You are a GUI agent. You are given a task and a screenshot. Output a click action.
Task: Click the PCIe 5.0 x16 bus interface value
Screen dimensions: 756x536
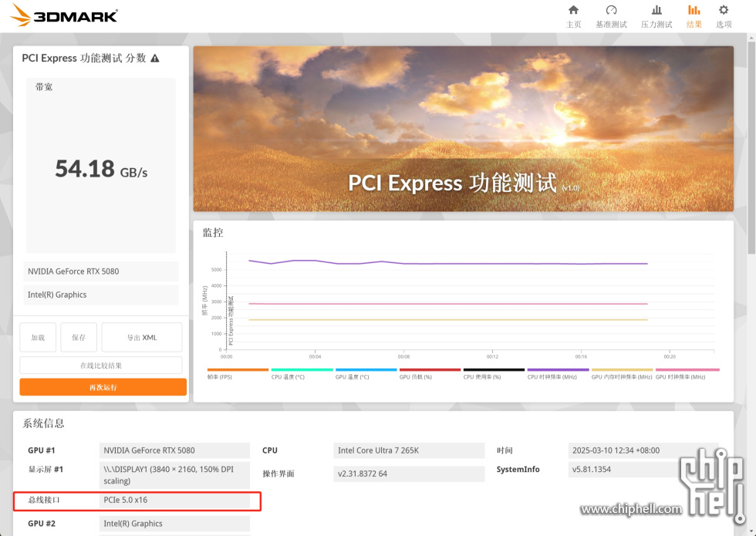pyautogui.click(x=174, y=500)
